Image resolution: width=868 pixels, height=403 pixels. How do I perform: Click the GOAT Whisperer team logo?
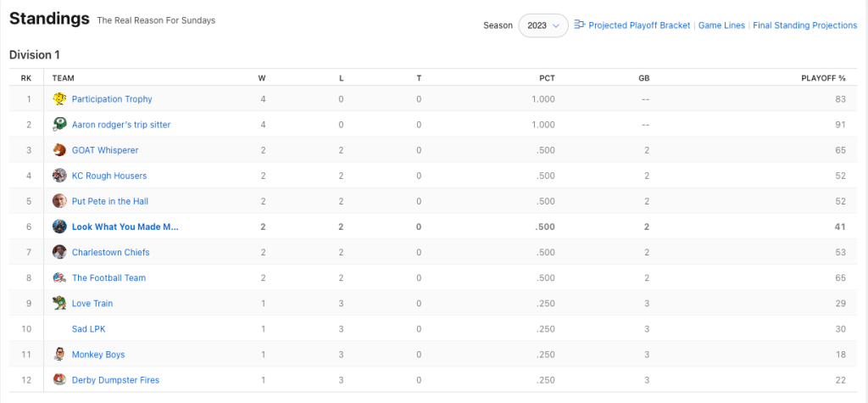tap(59, 150)
